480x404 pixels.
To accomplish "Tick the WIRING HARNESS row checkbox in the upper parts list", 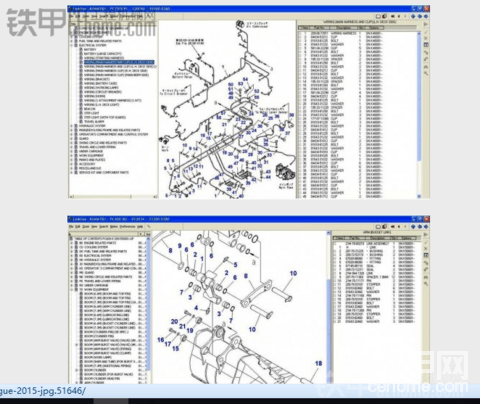I will (x=300, y=34).
